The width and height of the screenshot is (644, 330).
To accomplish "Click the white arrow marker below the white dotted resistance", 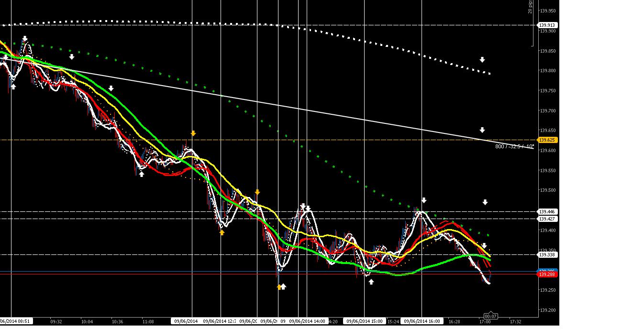I will (482, 59).
